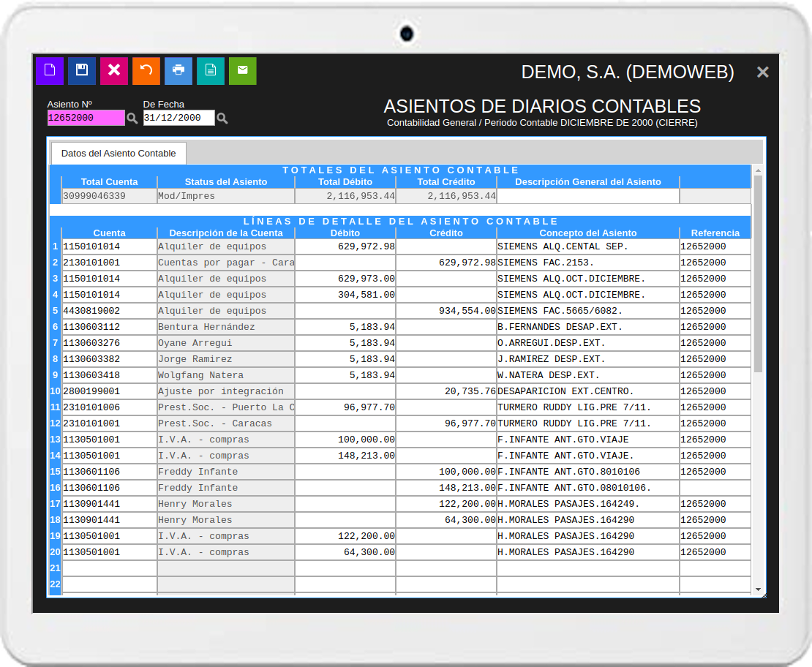Click empty Cuenta cell in row 21

(109, 568)
